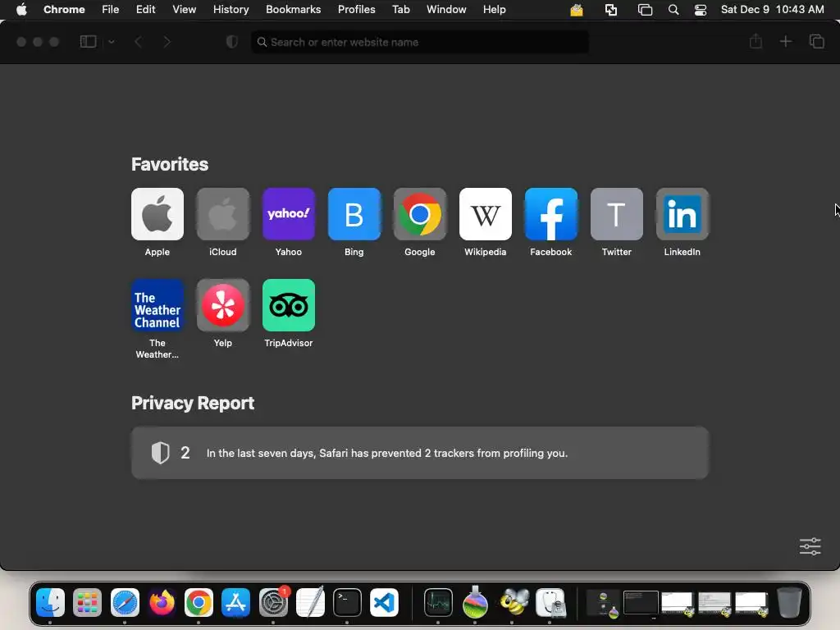This screenshot has width=840, height=630.
Task: Open the Chrome application menu
Action: 64,10
